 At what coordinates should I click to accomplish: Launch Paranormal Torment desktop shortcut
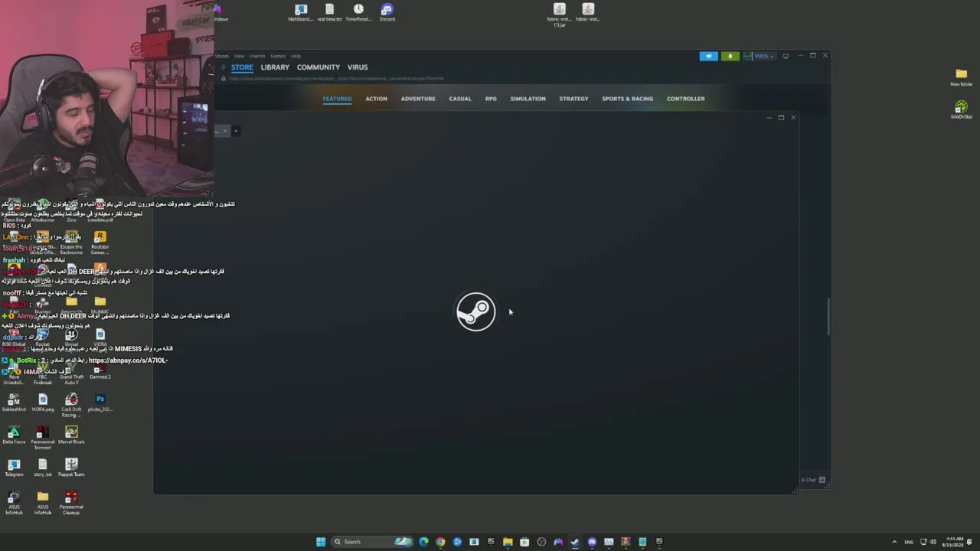pyautogui.click(x=43, y=438)
